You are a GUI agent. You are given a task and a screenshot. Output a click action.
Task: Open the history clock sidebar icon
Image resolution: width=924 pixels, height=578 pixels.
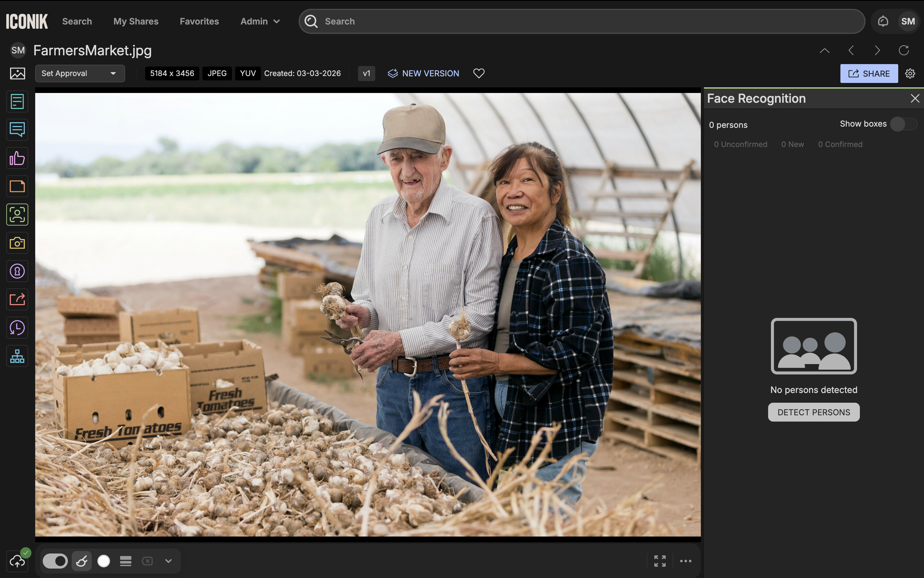[17, 328]
